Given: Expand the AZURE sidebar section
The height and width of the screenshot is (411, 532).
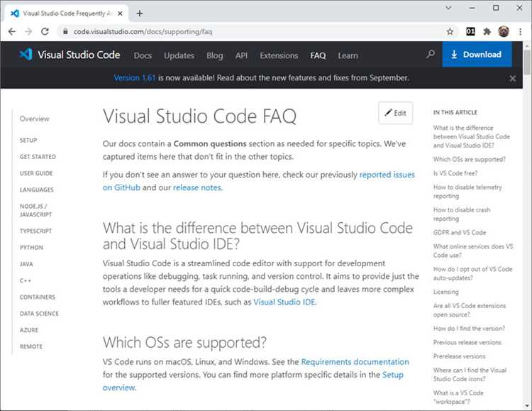Looking at the screenshot, I should [29, 330].
